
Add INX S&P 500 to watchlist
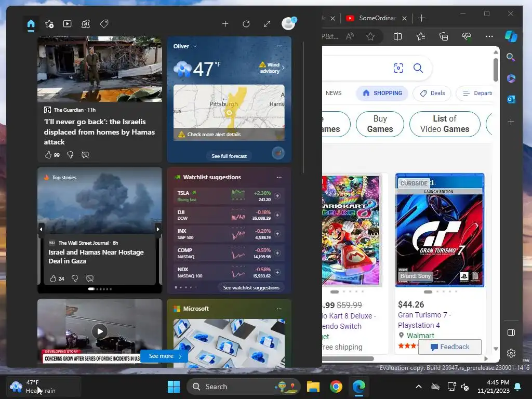pyautogui.click(x=277, y=234)
